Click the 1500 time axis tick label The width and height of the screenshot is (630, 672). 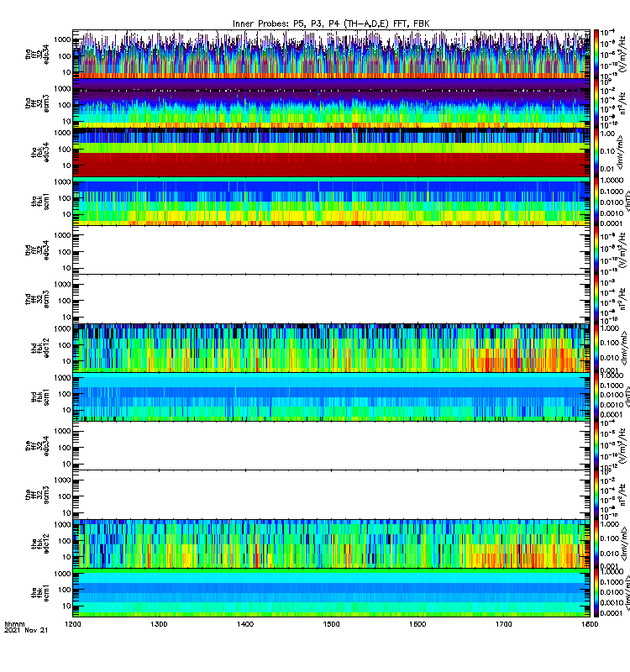point(331,624)
